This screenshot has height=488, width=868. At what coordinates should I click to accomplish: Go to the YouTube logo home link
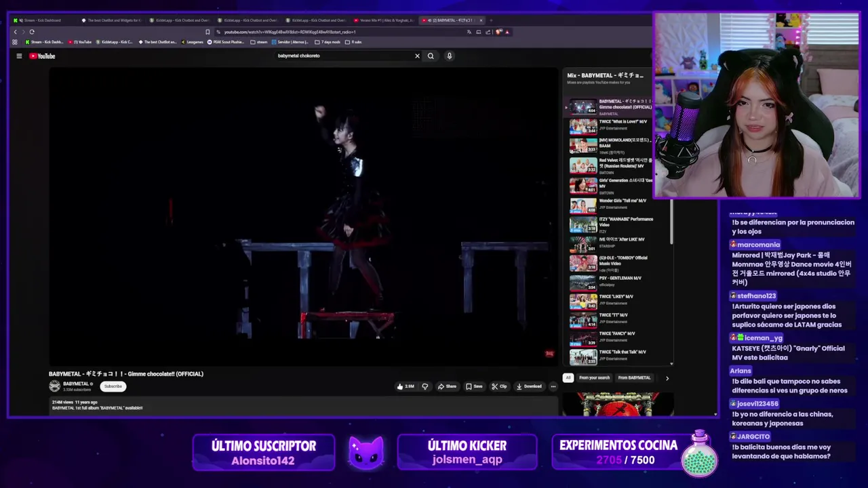[42, 56]
